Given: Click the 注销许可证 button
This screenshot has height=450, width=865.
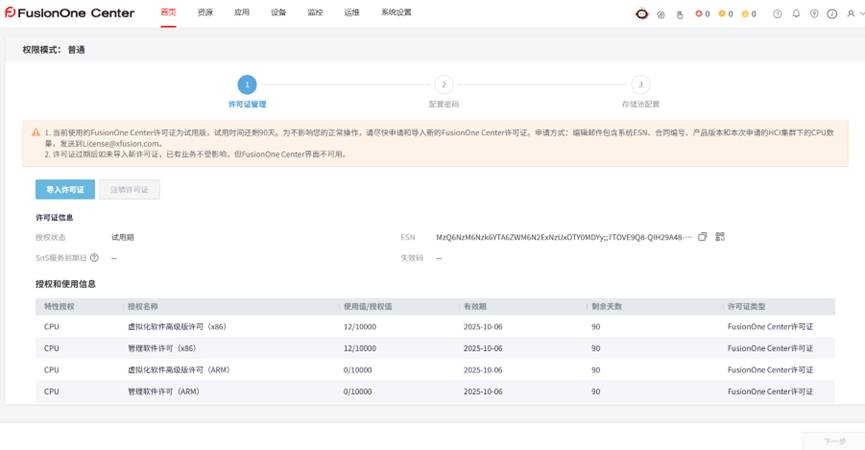Looking at the screenshot, I should [130, 189].
